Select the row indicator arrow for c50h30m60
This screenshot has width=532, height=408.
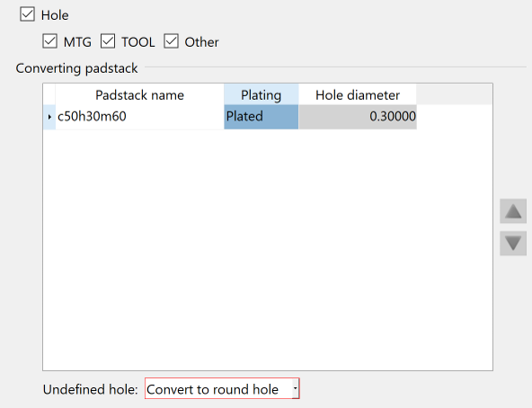coord(49,117)
